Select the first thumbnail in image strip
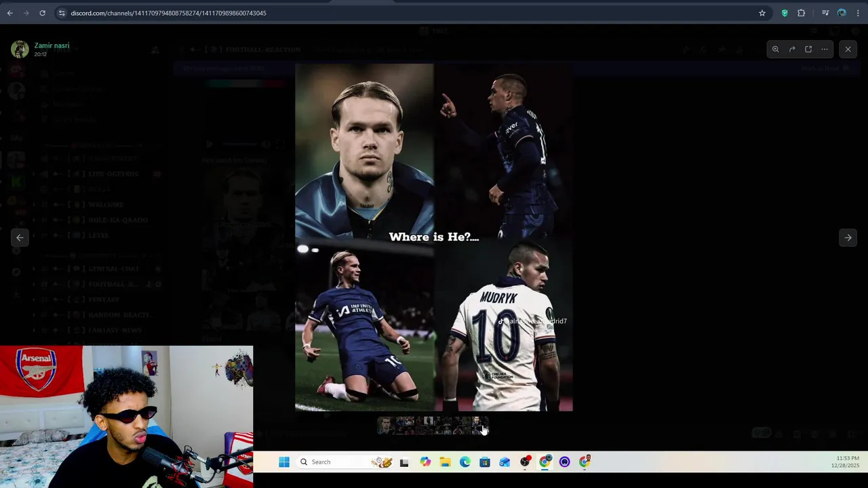 coord(385,425)
